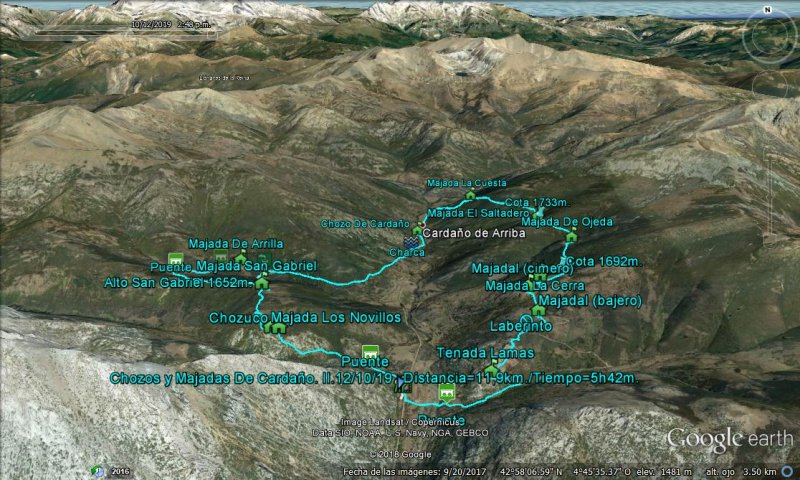The image size is (800, 480).
Task: Click the Tenada Lamas hut icon
Action: (491, 368)
